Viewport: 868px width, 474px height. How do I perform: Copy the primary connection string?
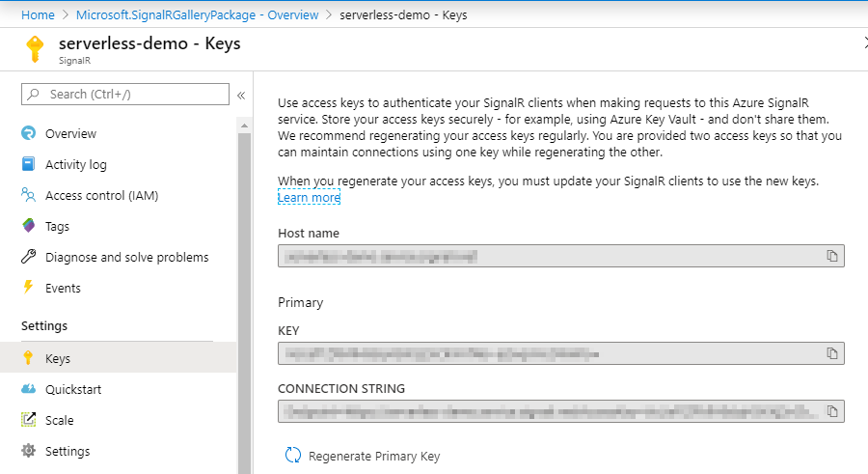coord(832,411)
